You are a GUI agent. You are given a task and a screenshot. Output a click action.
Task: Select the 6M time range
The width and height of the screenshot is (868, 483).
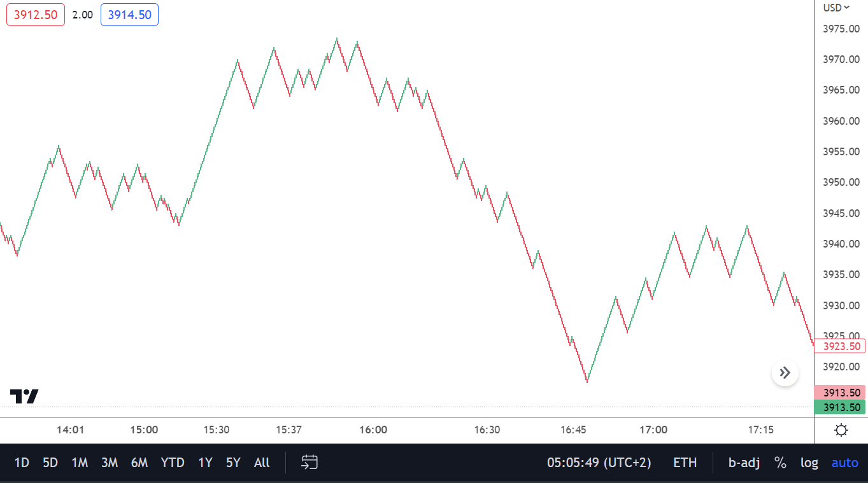point(139,463)
